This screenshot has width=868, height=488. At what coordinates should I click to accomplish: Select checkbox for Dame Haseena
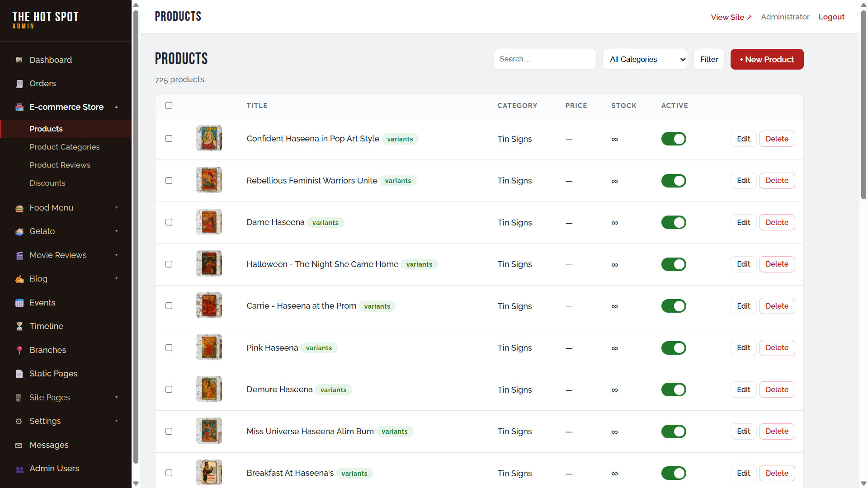(169, 222)
